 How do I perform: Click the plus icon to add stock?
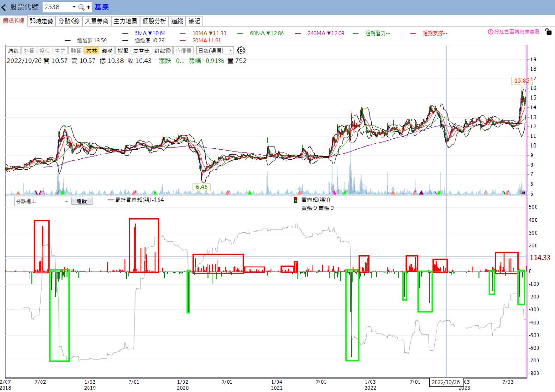click(88, 7)
